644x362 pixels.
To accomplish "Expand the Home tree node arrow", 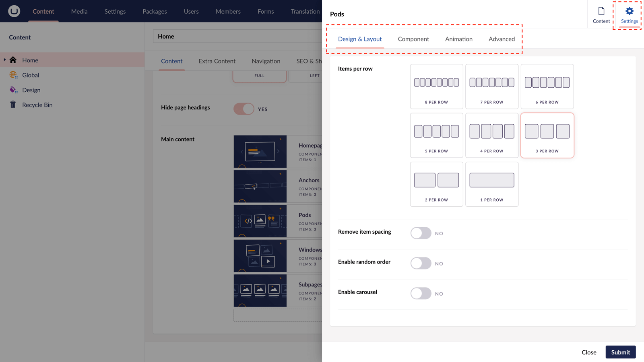I will [5, 60].
